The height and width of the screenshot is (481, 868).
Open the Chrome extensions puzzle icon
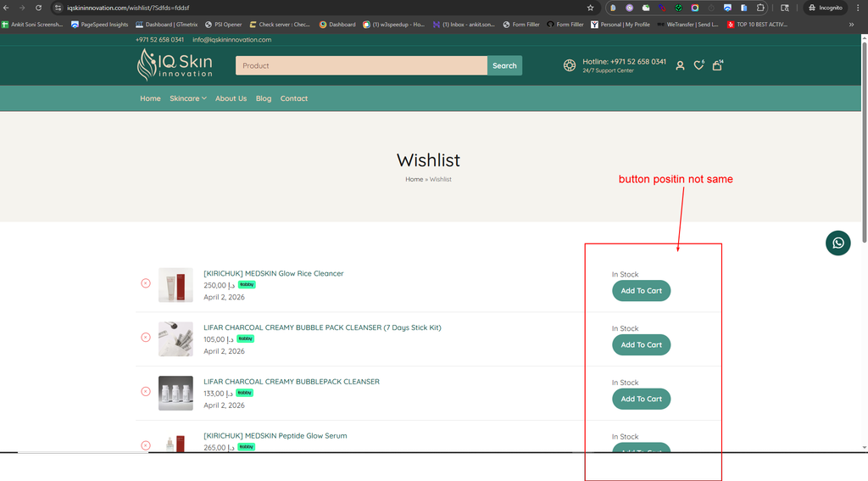point(760,8)
